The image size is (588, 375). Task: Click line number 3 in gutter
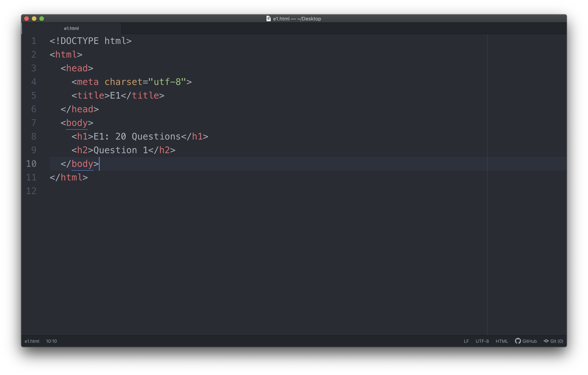[34, 68]
